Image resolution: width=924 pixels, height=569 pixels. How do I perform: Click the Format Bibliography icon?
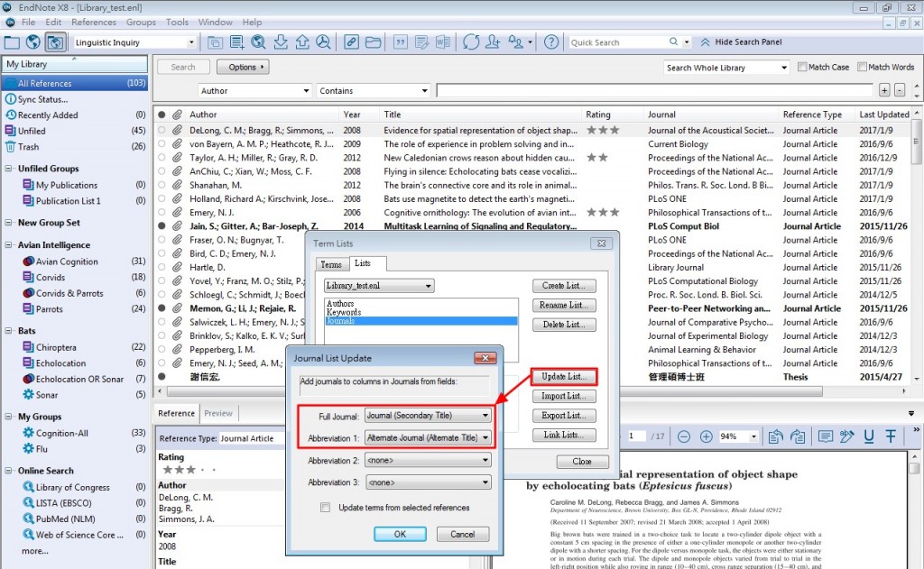(422, 42)
